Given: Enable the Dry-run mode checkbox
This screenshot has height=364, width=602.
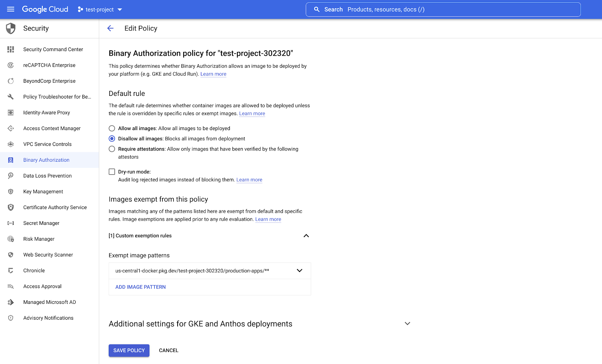Looking at the screenshot, I should (x=112, y=171).
